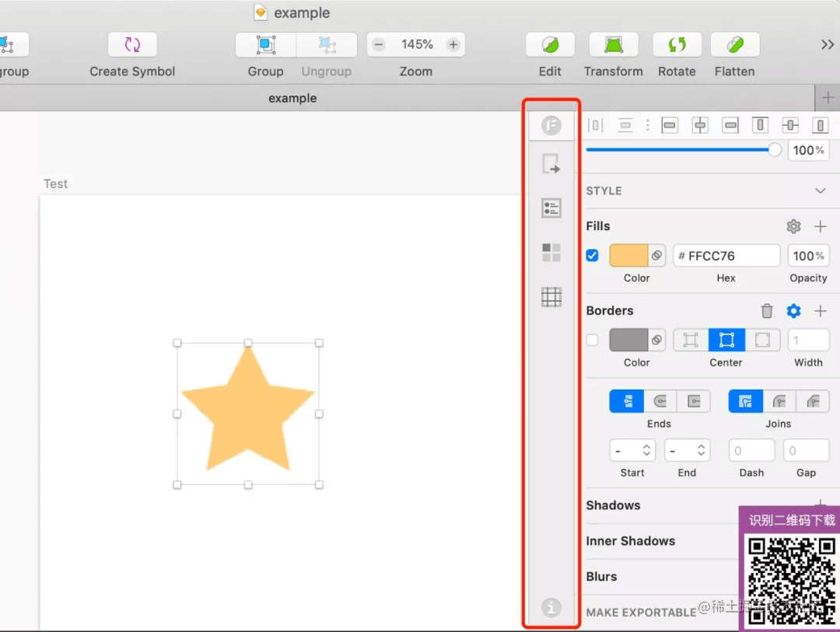Viewport: 840px width, 632px height.
Task: Delete unused borders with the trash icon
Action: tap(767, 311)
